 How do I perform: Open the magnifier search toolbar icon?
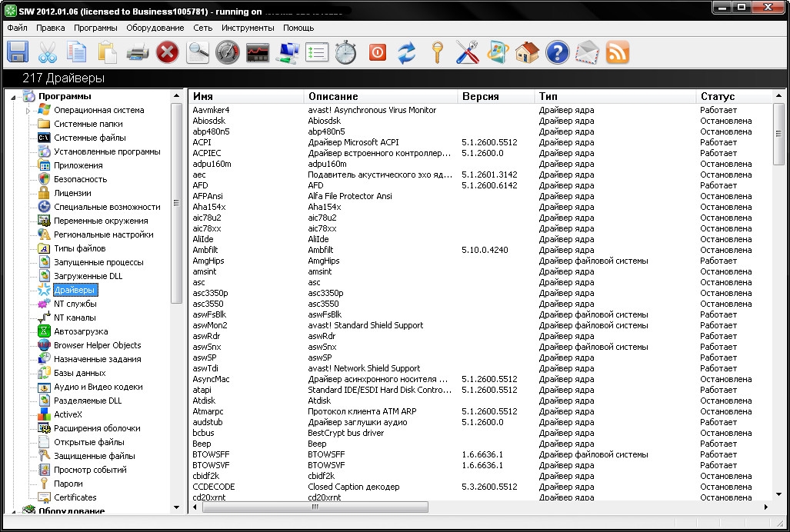(198, 52)
